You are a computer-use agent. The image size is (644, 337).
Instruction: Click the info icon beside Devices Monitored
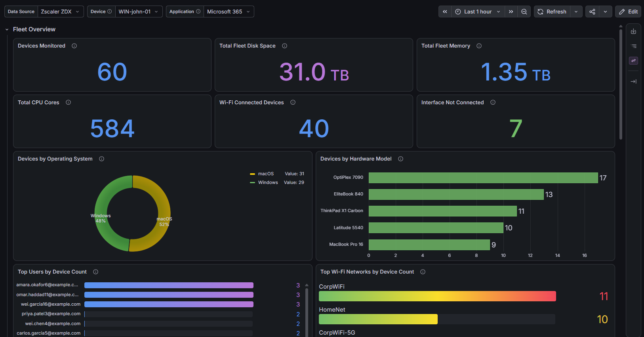click(74, 46)
